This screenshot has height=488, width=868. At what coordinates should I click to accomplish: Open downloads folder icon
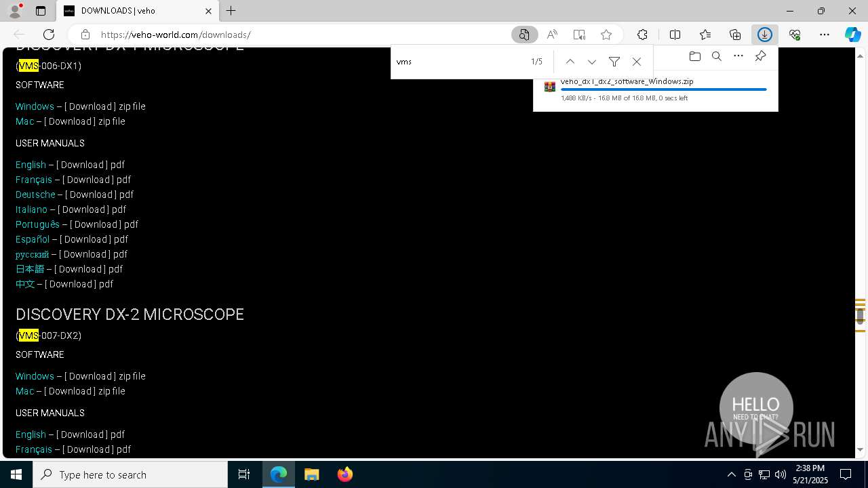tap(694, 56)
